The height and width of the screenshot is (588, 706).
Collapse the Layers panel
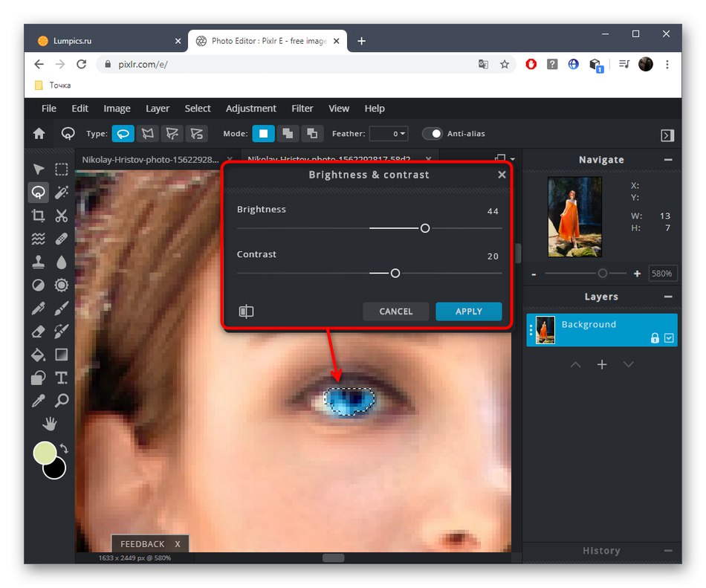668,297
